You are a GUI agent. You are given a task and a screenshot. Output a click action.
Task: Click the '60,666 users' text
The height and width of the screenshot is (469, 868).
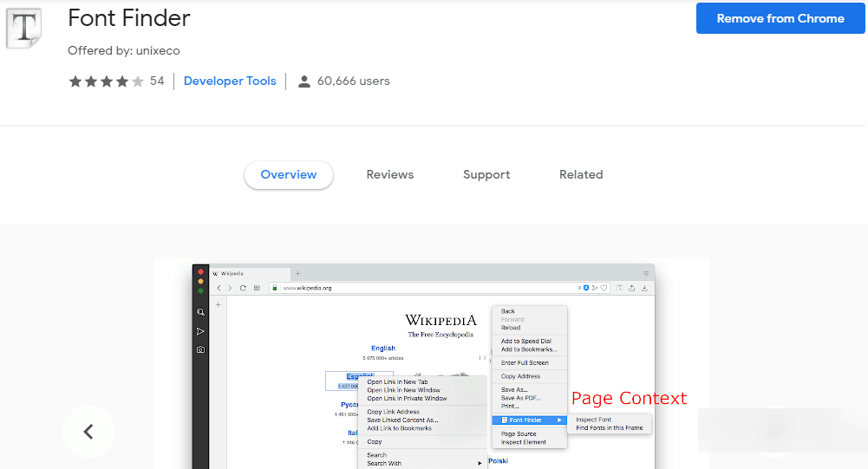[353, 81]
